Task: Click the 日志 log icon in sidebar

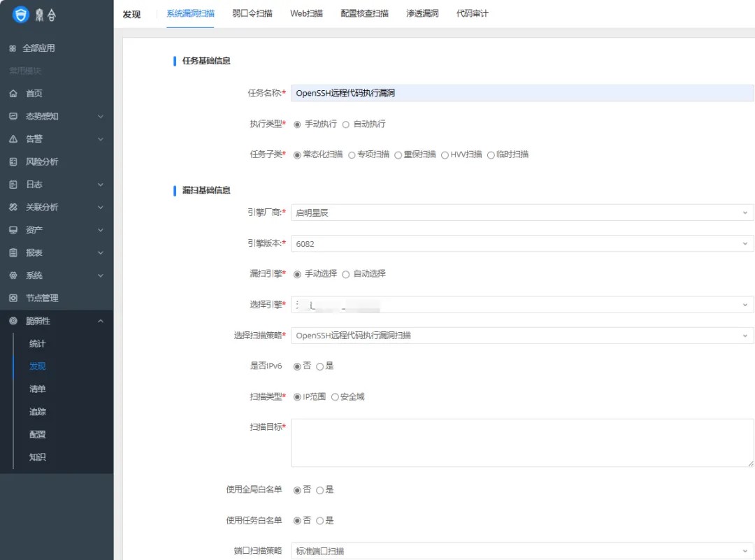Action: [13, 185]
